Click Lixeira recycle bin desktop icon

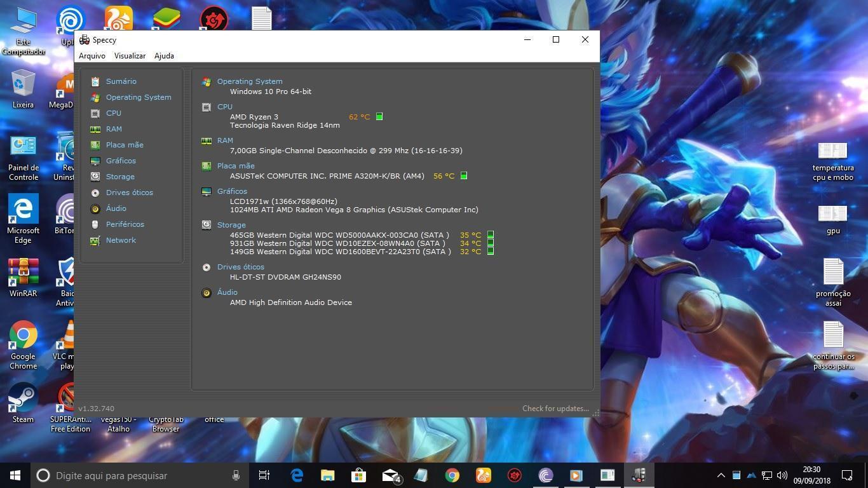pos(23,89)
